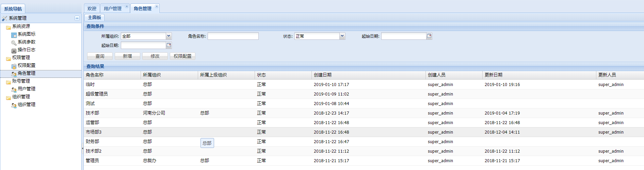644x170 pixels.
Task: Click the 组织管理 leaf node icon
Action: [14, 105]
